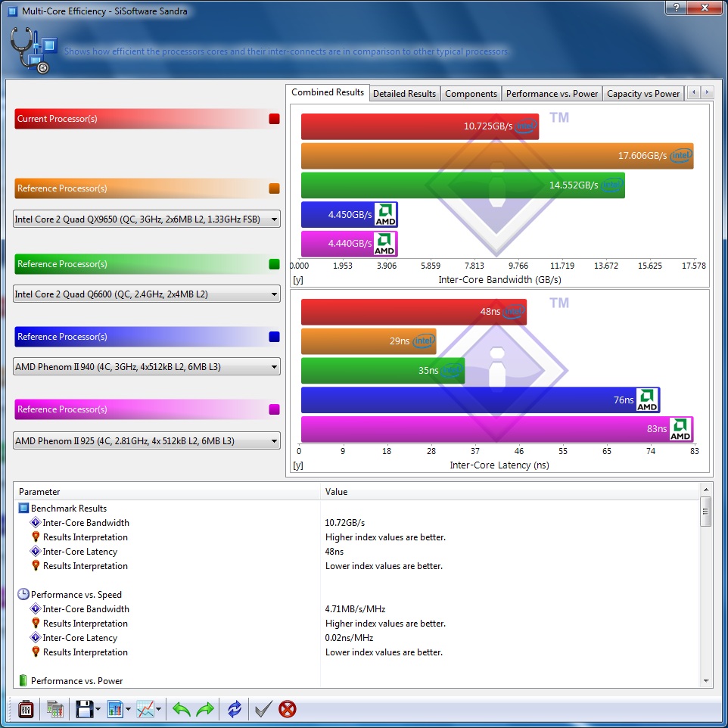Click the Sandra title bar app icon
728x728 pixels.
[13, 11]
